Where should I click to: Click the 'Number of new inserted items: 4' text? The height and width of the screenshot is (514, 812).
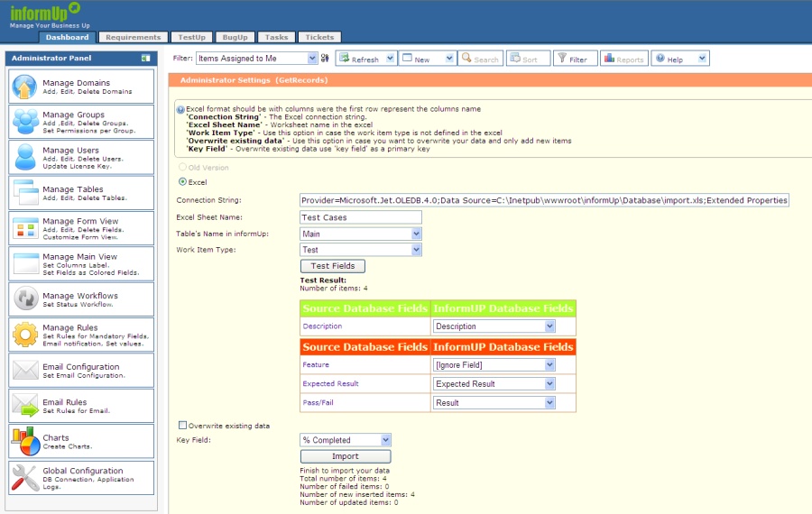(x=357, y=494)
